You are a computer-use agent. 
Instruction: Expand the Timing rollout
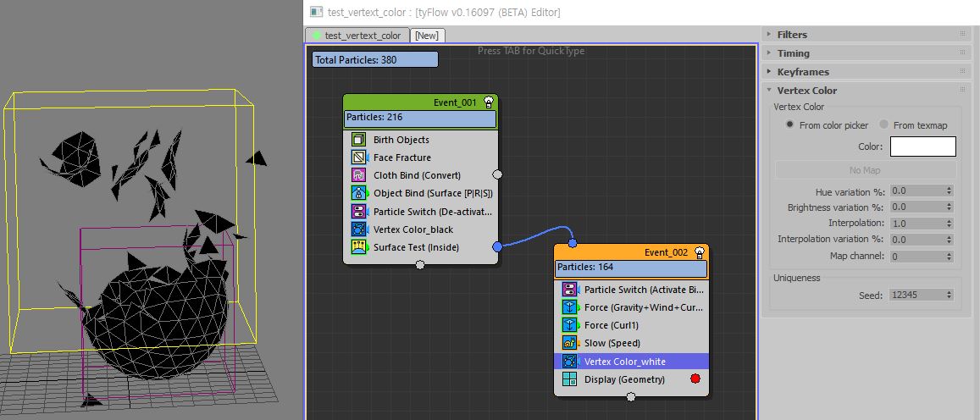click(793, 53)
